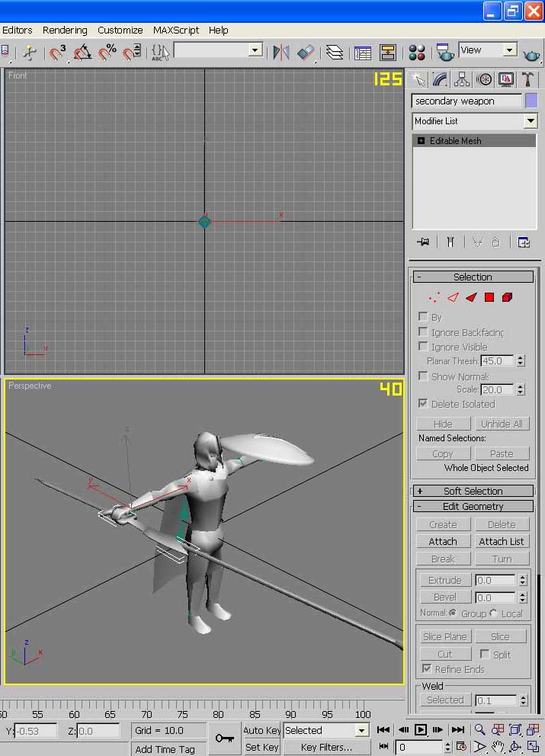Click the Attach List button
Screen dimensions: 545x756
click(x=502, y=541)
